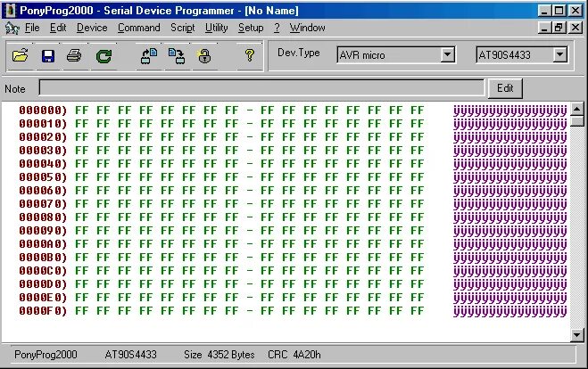Click the pony icon beside File menu

tap(12, 29)
